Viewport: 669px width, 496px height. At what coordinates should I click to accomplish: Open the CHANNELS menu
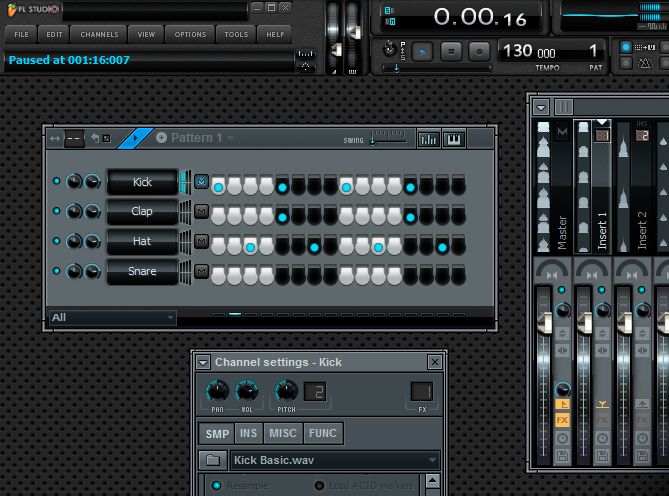[x=99, y=35]
